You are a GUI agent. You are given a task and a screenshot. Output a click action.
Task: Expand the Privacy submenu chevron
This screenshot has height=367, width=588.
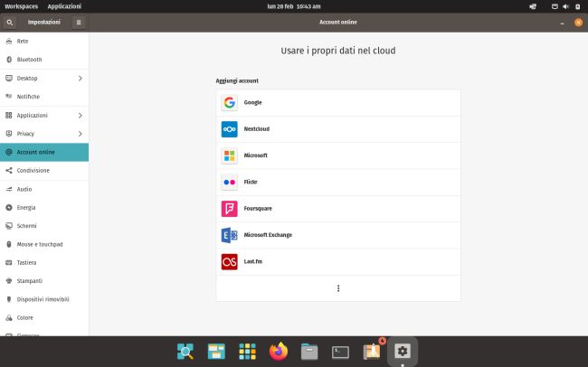(x=80, y=134)
